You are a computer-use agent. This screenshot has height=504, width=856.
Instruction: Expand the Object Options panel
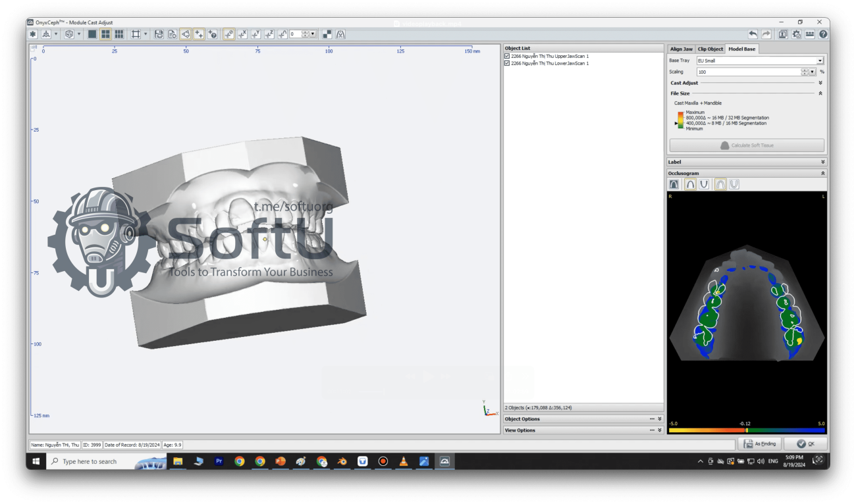tap(660, 419)
